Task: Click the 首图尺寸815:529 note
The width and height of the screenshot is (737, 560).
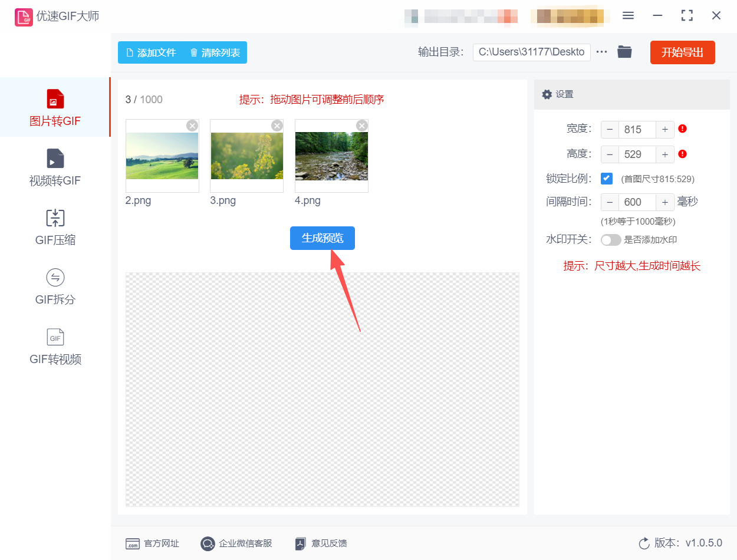Action: [x=657, y=179]
